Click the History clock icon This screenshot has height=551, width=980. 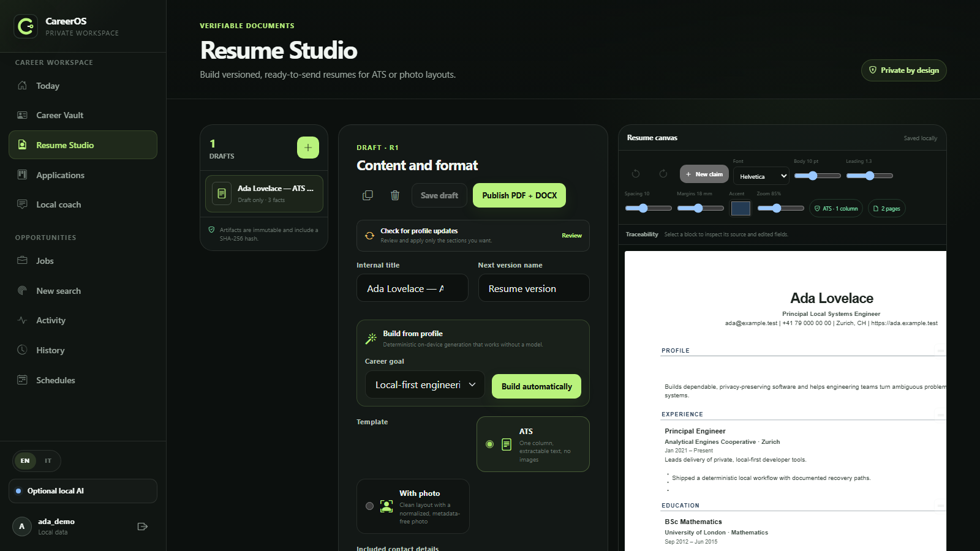pyautogui.click(x=23, y=350)
